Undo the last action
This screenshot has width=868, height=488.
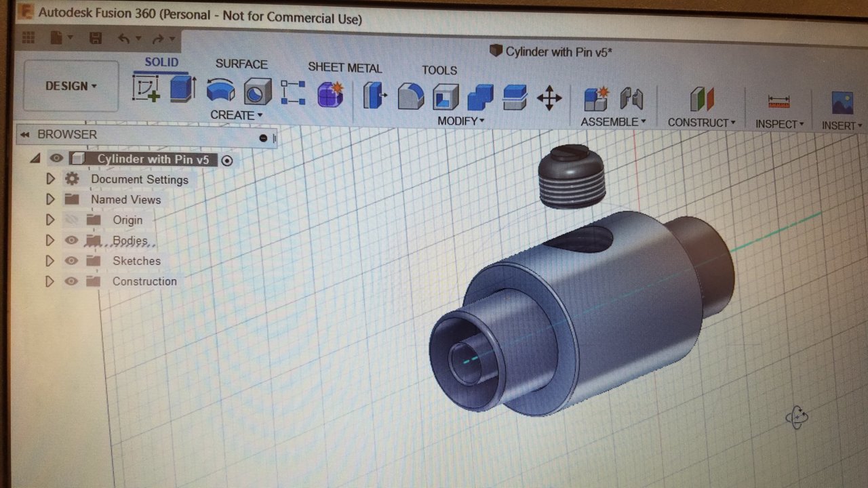pos(124,39)
